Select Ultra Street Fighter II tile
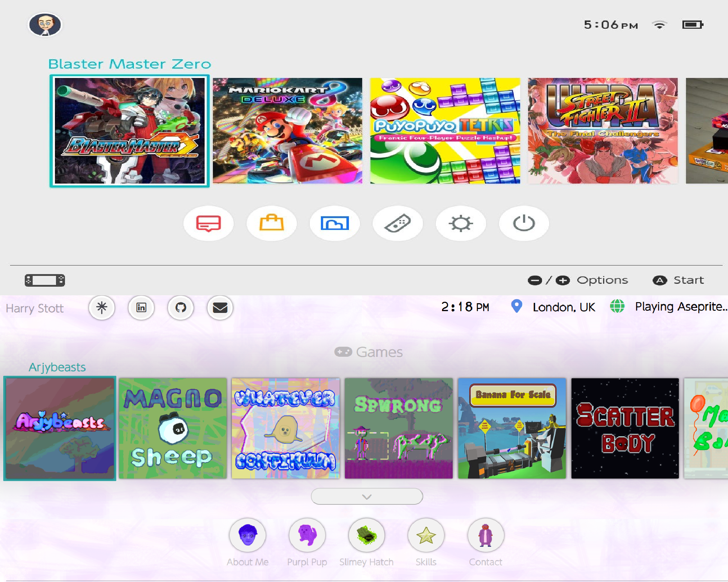 (603, 131)
